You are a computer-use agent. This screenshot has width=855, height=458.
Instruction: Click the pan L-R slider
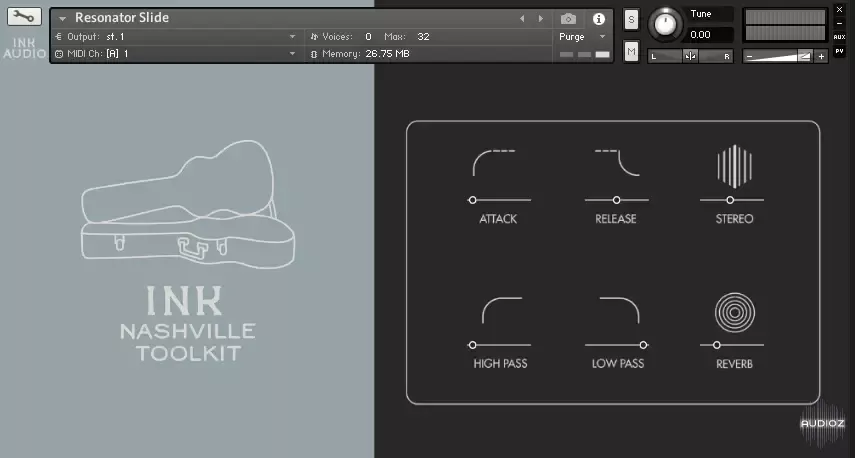[x=690, y=56]
